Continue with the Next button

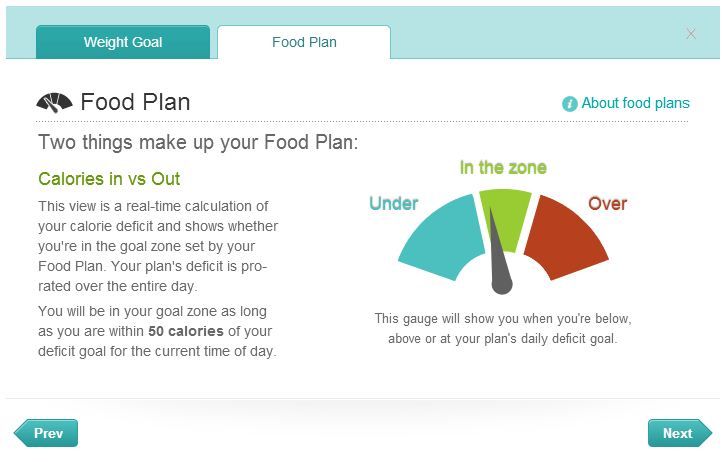click(680, 433)
